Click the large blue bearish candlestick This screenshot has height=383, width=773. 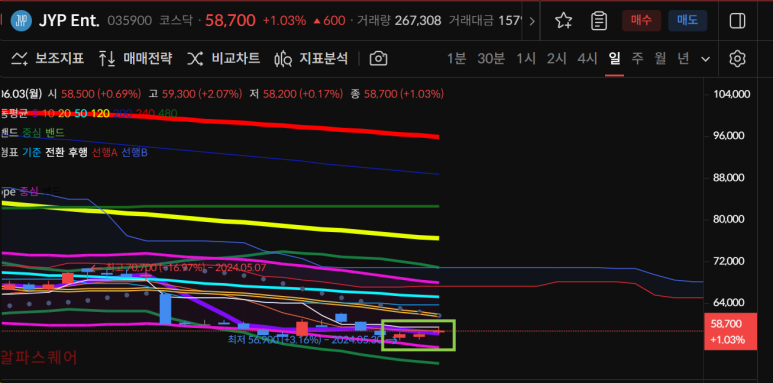(x=165, y=309)
